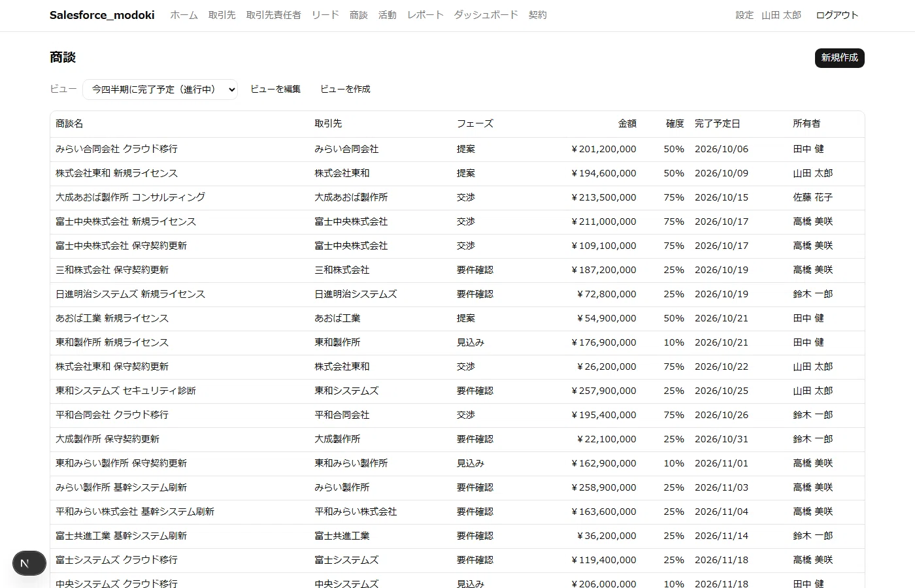Click the 新規作成 button
This screenshot has height=588, width=915.
click(x=839, y=58)
